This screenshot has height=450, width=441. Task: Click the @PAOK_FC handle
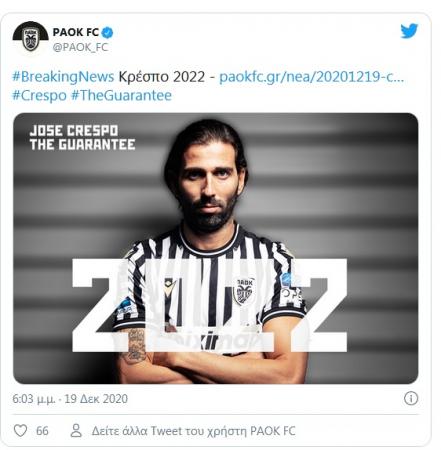click(80, 47)
